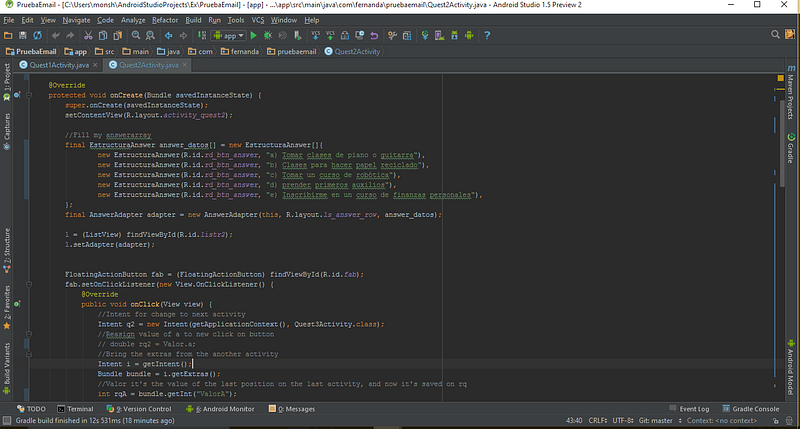Open the Refactor menu

165,20
